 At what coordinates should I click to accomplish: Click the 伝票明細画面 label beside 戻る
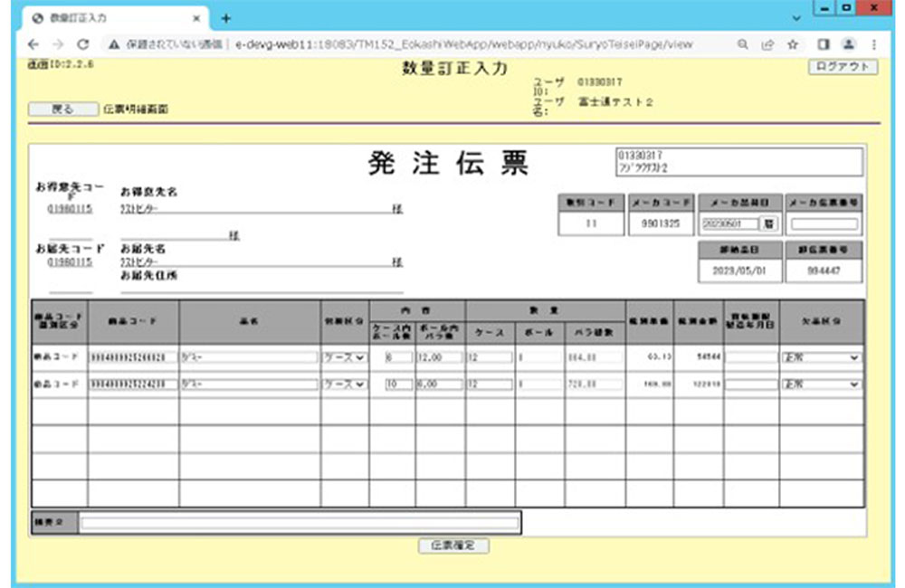[x=136, y=109]
